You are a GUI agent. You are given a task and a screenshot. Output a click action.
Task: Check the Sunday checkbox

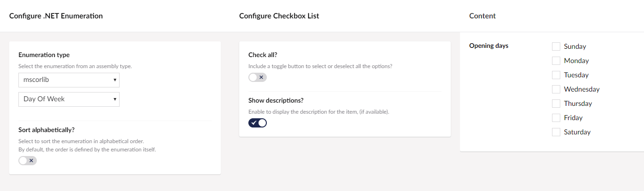[x=556, y=46]
